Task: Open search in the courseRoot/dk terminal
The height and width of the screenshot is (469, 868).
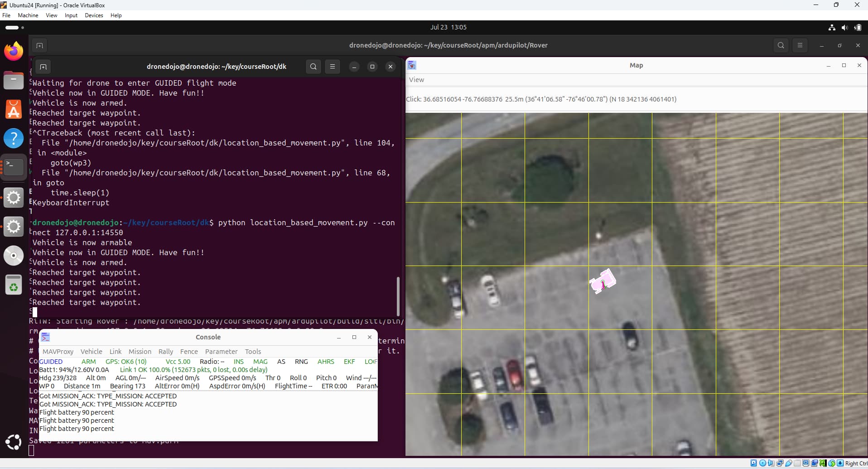Action: pyautogui.click(x=313, y=67)
